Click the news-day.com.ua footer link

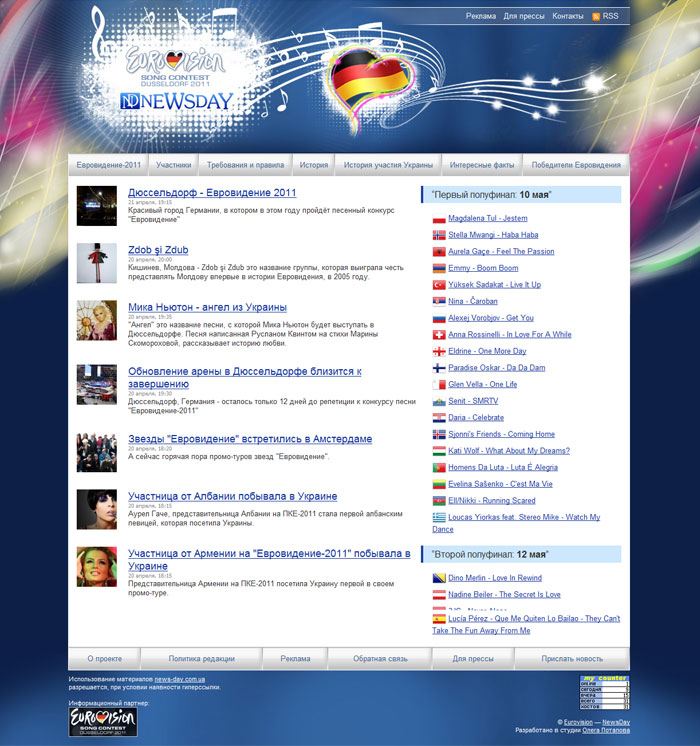tap(180, 679)
